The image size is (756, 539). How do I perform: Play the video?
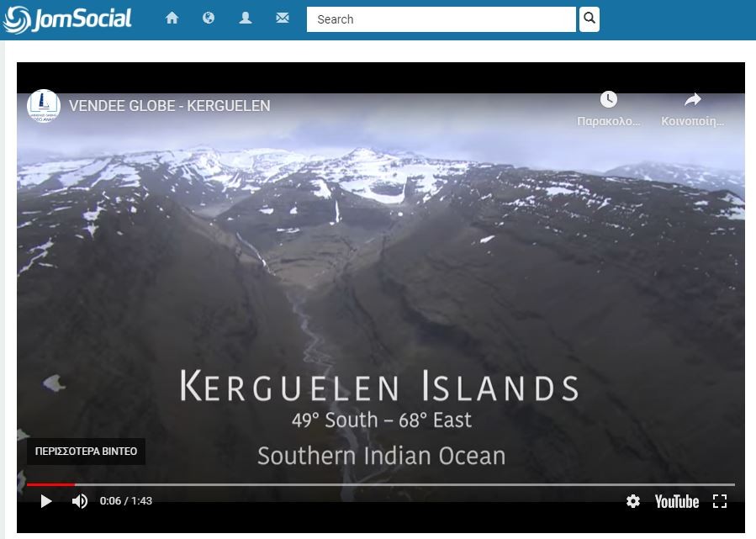click(45, 501)
